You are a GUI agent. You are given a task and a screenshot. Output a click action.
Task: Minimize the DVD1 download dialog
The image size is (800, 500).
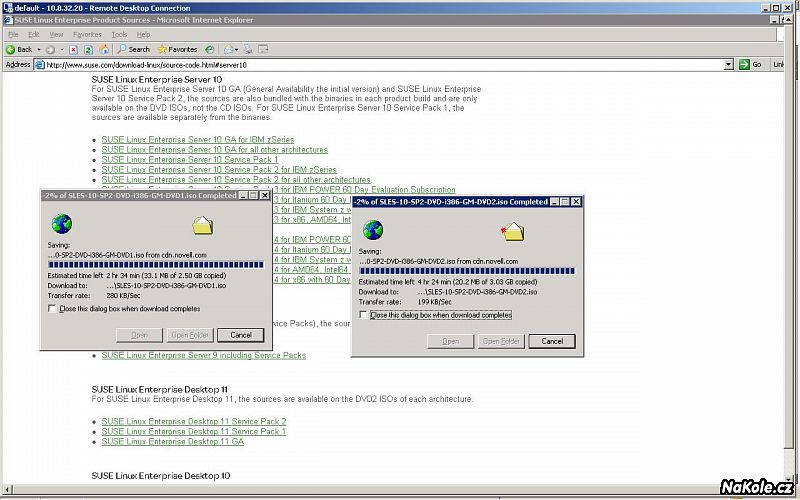point(243,195)
